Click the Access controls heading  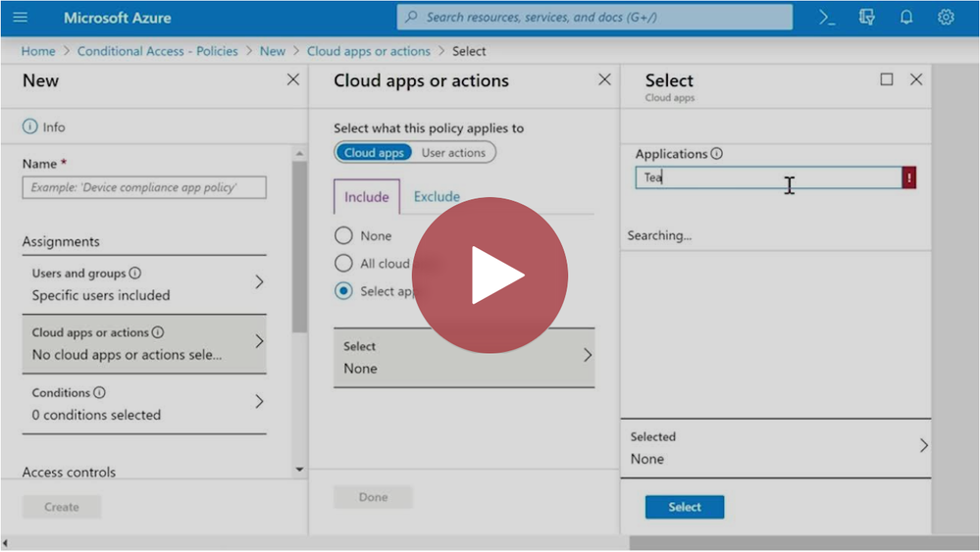(x=69, y=472)
